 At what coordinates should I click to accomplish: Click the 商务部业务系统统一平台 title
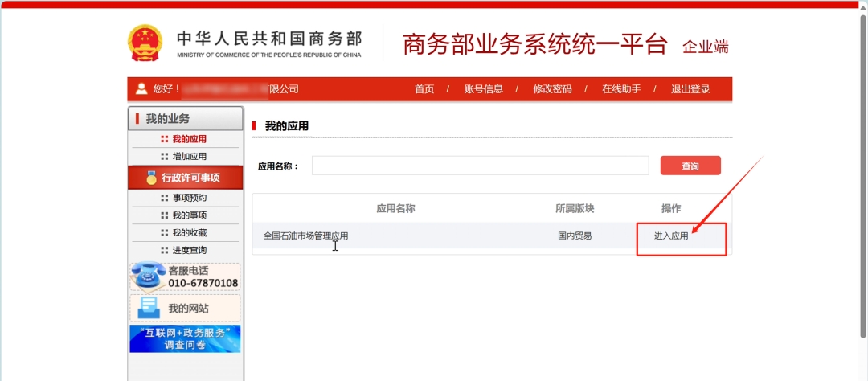pos(534,45)
